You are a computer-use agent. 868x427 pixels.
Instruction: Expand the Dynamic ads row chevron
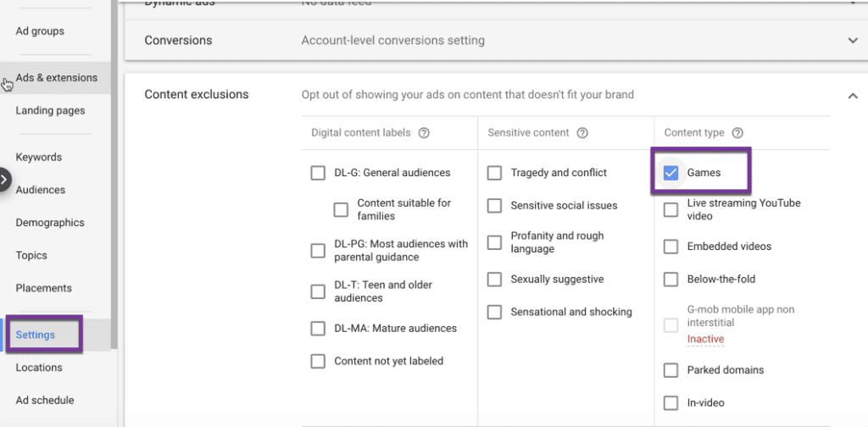[852, 4]
